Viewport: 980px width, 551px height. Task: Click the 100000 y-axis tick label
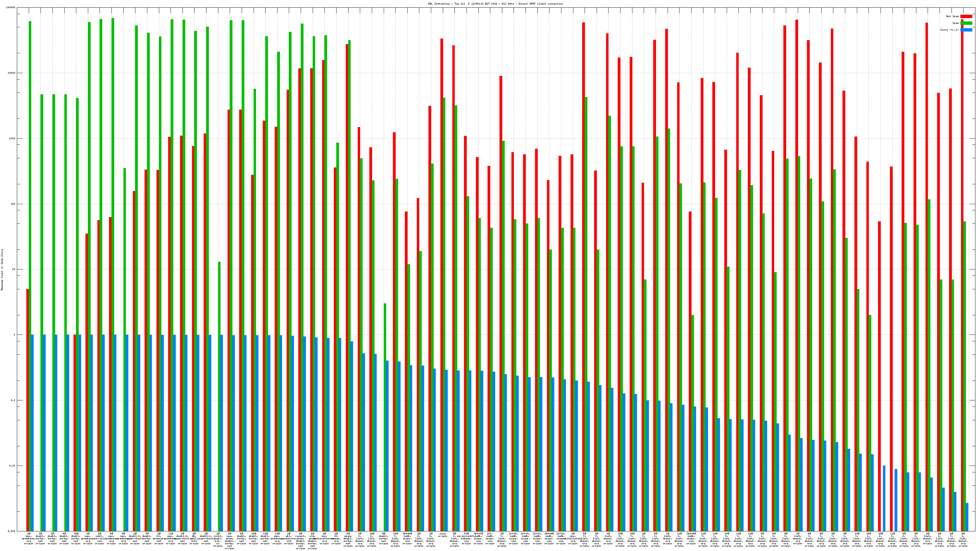pos(11,8)
